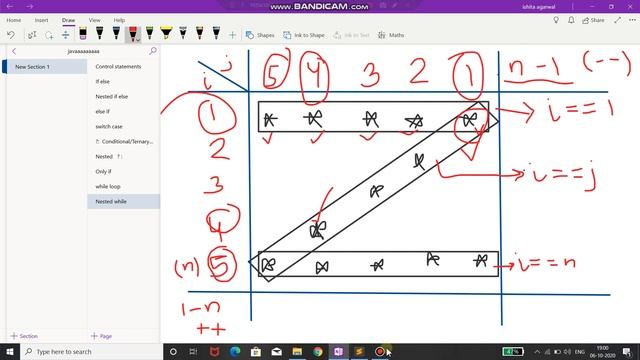Open File Explorer from taskbar
The image size is (640, 360).
click(x=297, y=351)
